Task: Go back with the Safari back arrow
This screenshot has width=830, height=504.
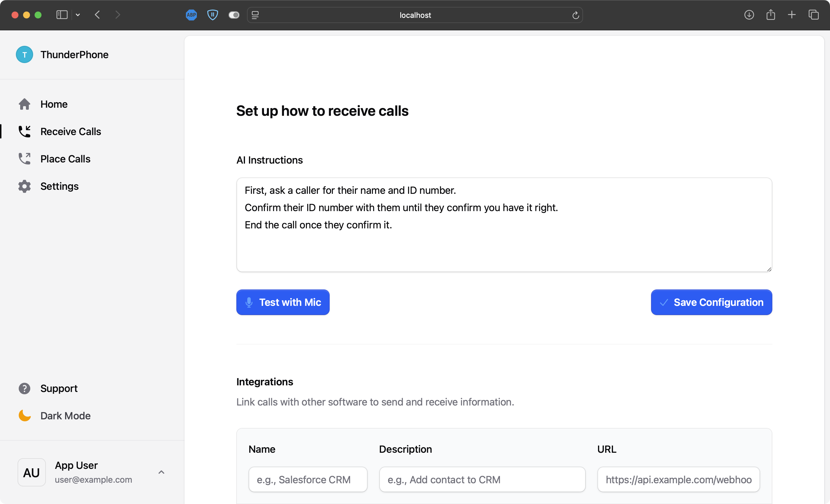Action: 97,15
